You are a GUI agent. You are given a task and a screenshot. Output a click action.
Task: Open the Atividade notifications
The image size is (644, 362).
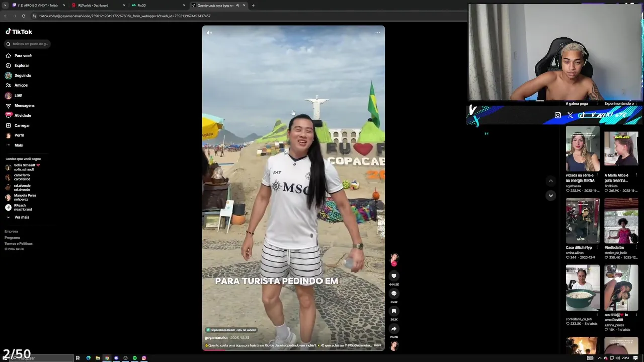(x=18, y=115)
